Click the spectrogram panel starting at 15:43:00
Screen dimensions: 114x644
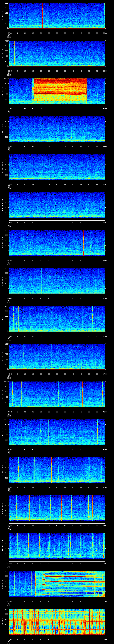(57, 243)
